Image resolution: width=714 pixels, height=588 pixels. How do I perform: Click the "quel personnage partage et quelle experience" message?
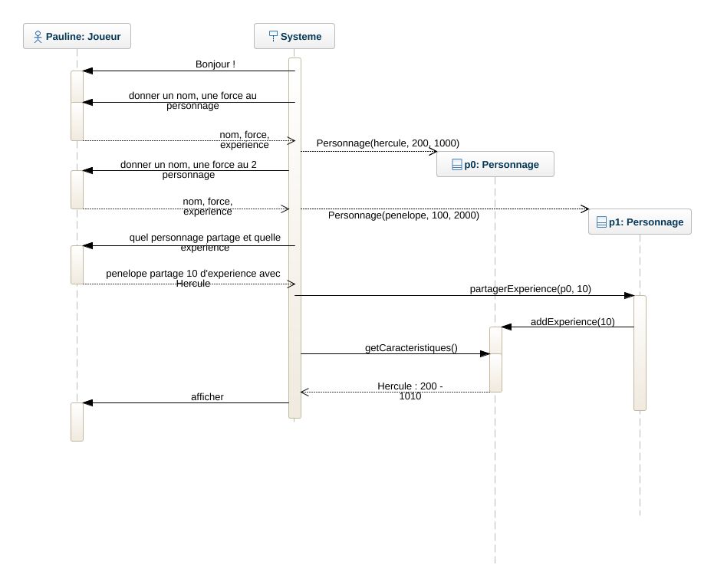[205, 242]
